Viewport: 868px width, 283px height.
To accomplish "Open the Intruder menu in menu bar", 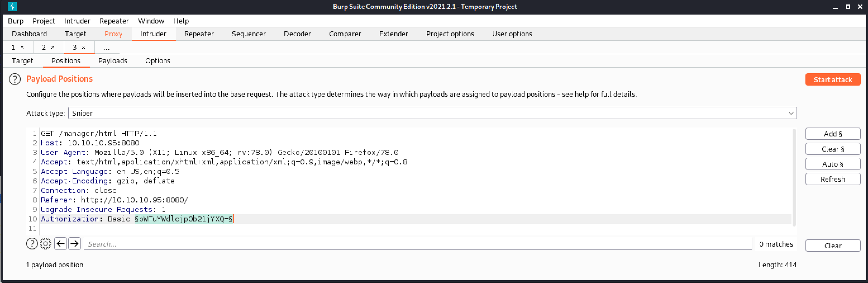I will (x=77, y=21).
